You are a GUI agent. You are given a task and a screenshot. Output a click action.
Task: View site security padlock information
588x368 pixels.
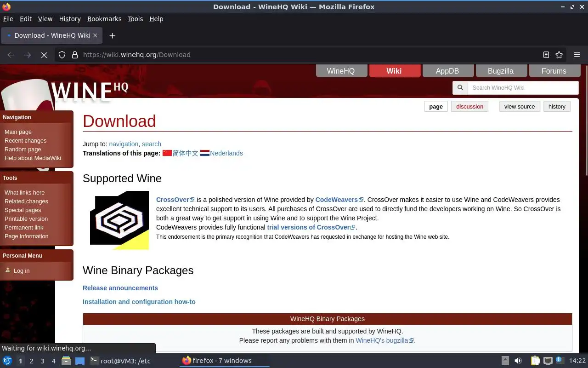[75, 55]
